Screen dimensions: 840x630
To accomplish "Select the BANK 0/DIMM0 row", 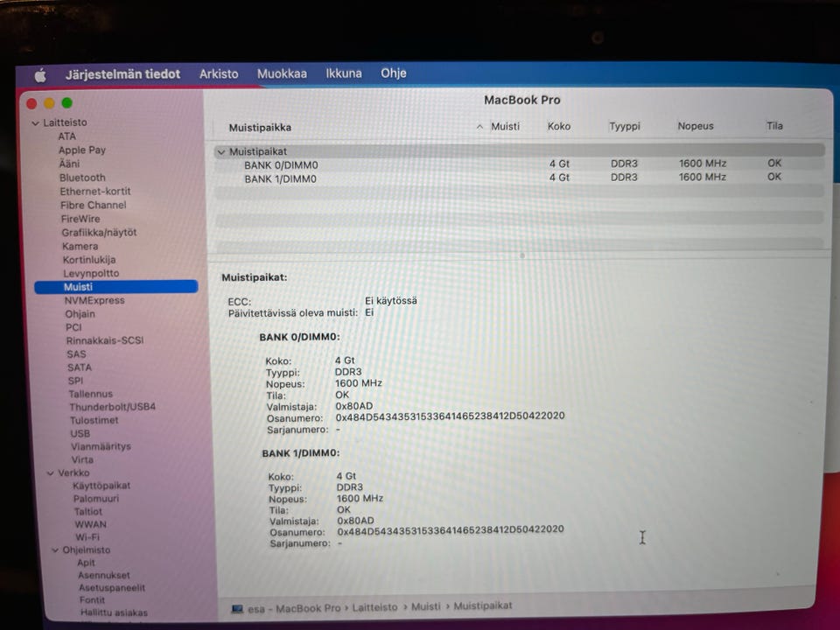I will pyautogui.click(x=519, y=164).
